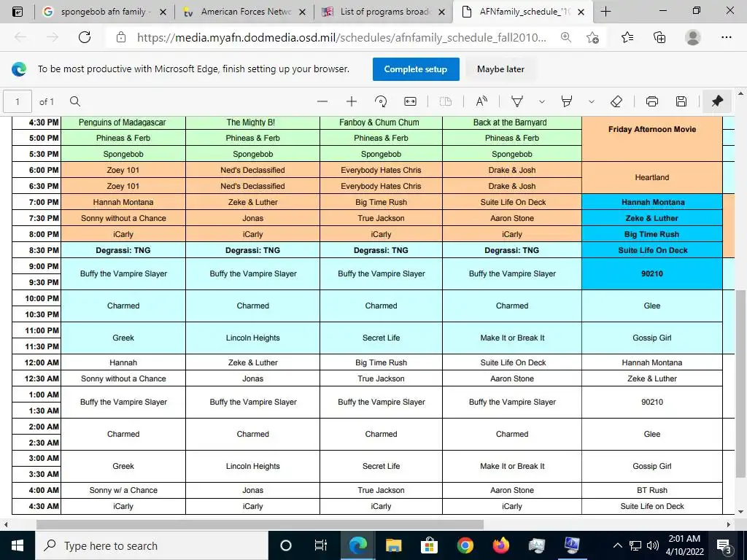747x560 pixels.
Task: Close the spongebob afn family tab
Action: [x=163, y=12]
